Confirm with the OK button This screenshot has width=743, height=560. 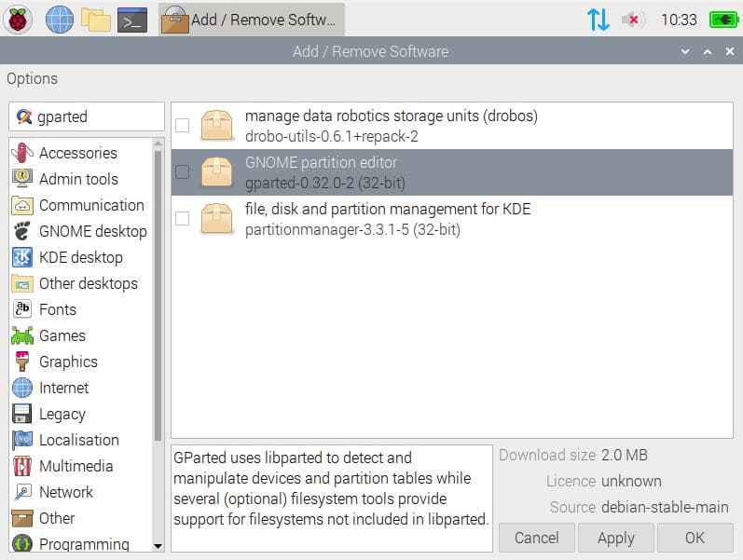pyautogui.click(x=695, y=538)
